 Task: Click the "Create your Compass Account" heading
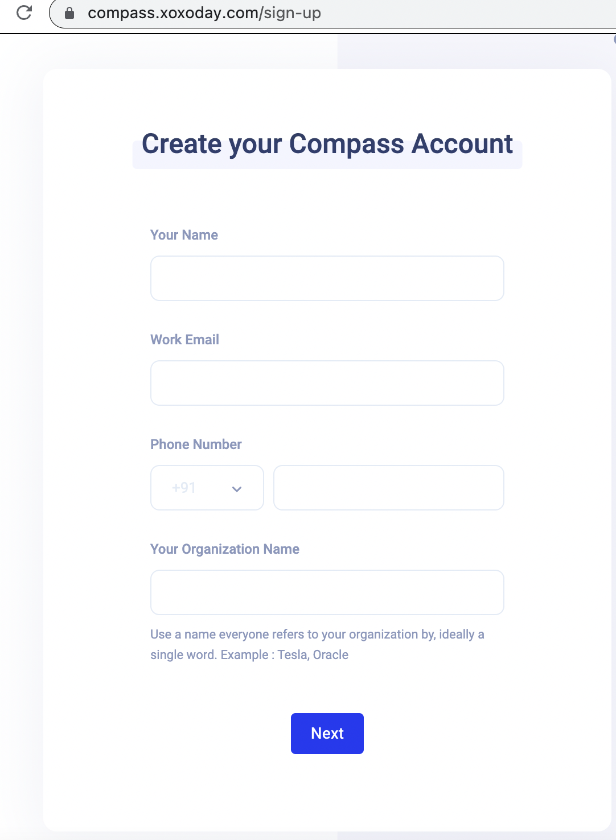pos(327,144)
